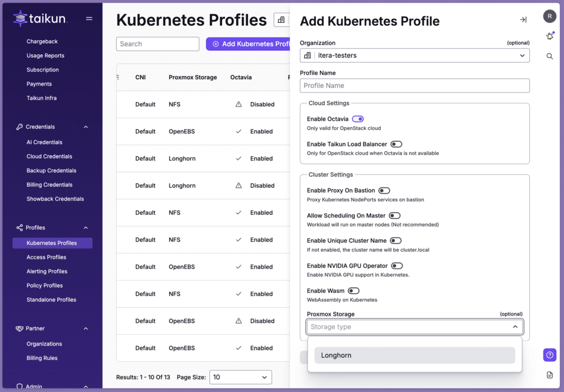
Task: Toggle Allow Scheduling On Master
Action: coord(394,216)
